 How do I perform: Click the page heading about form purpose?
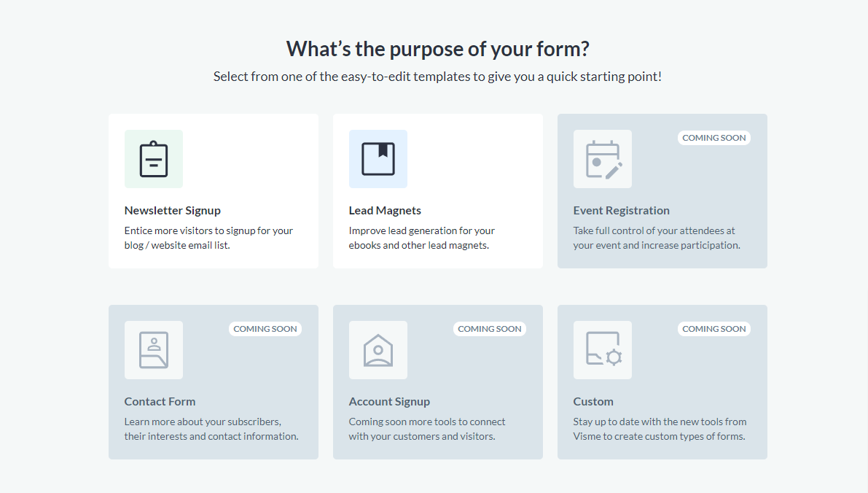[437, 49]
